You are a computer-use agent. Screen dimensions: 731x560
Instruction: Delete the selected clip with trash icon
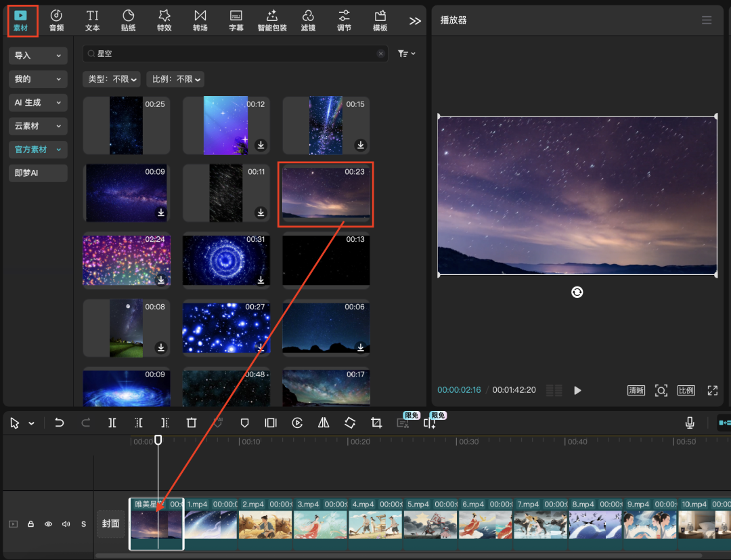click(x=192, y=423)
